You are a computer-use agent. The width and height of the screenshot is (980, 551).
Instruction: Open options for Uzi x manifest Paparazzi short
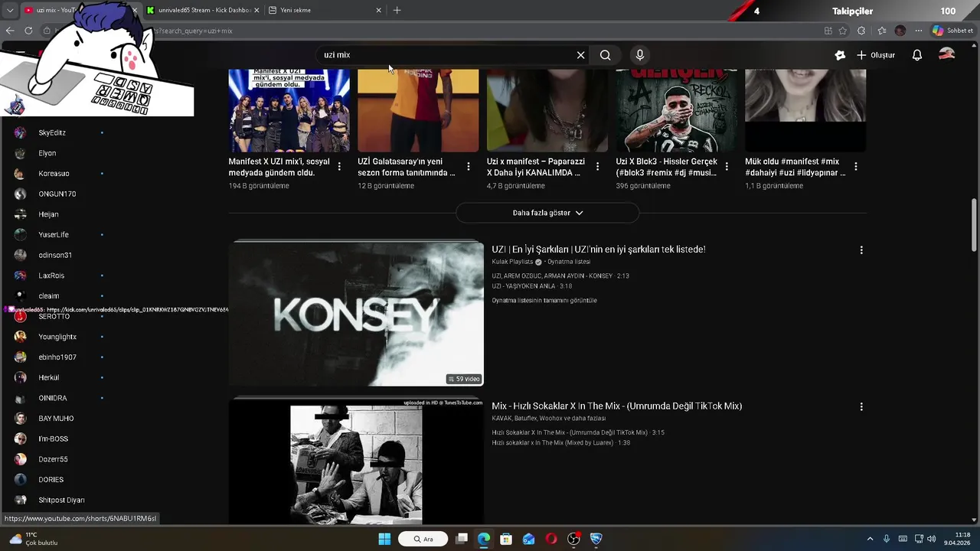(x=597, y=166)
